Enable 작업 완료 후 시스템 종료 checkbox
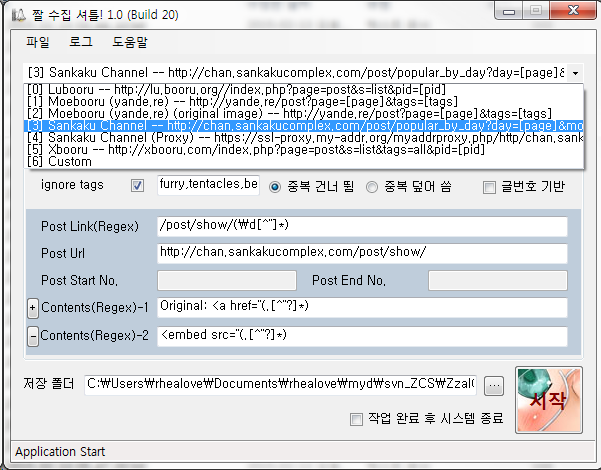Image resolution: width=601 pixels, height=470 pixels. pos(356,419)
